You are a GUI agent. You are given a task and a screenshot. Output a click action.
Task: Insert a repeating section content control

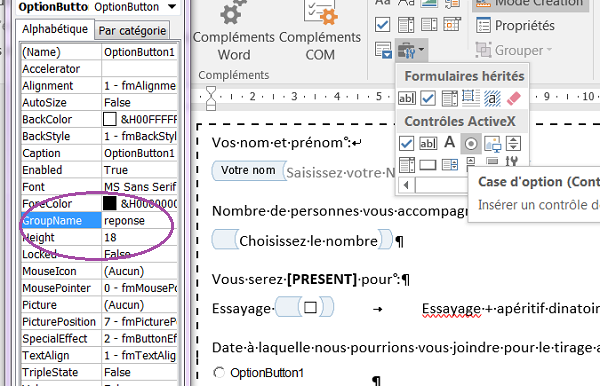(x=383, y=50)
